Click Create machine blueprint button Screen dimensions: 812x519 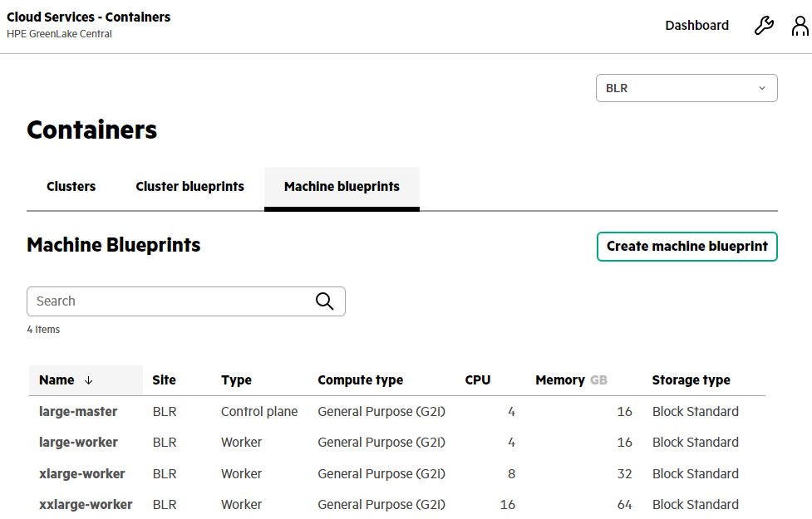pyautogui.click(x=687, y=247)
